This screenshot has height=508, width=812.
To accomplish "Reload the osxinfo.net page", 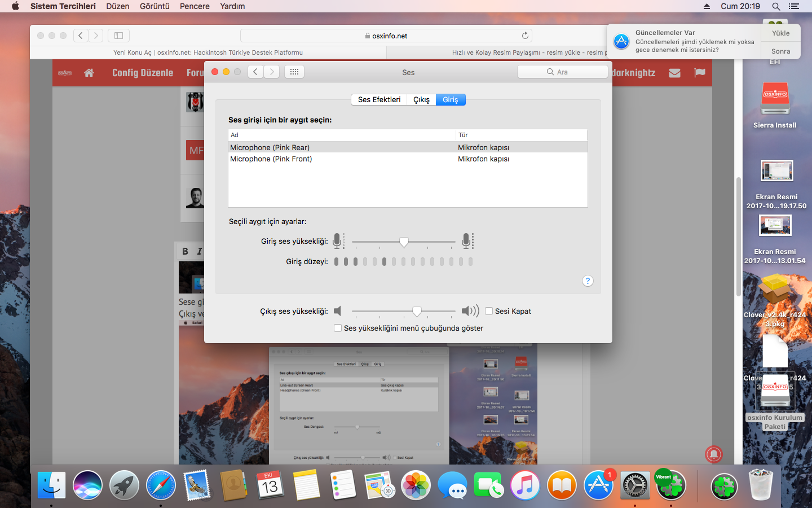I will (x=525, y=36).
